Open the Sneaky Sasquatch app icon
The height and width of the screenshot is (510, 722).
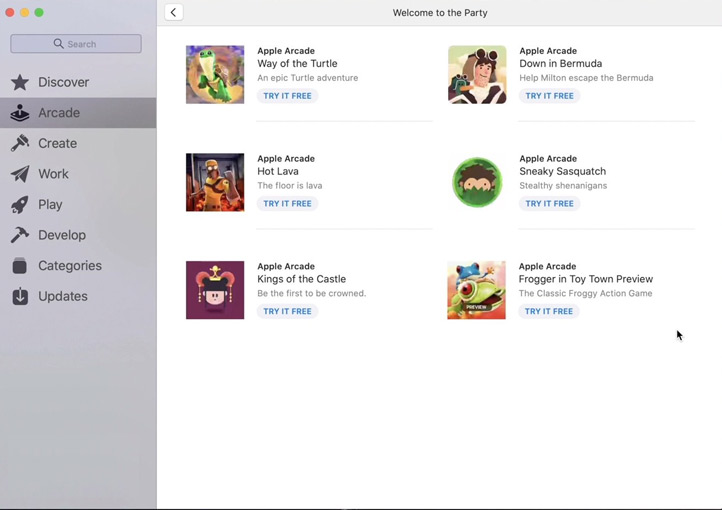pos(477,182)
